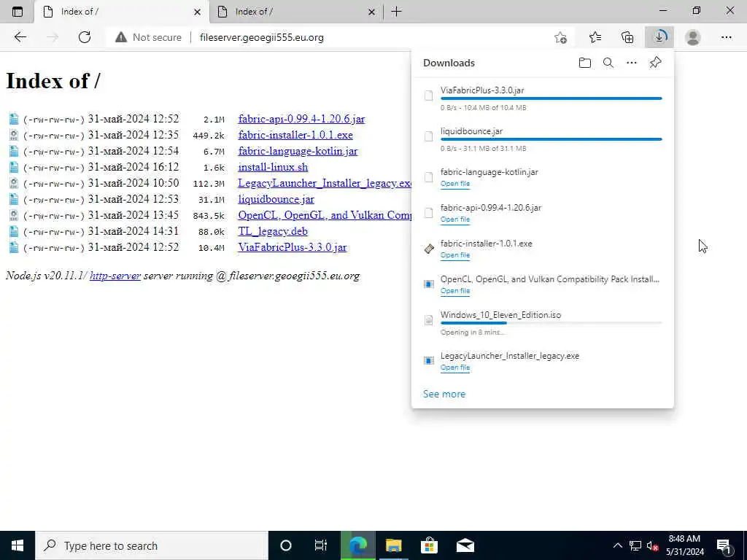This screenshot has height=560, width=747.
Task: Open the http-server footer link
Action: point(115,276)
